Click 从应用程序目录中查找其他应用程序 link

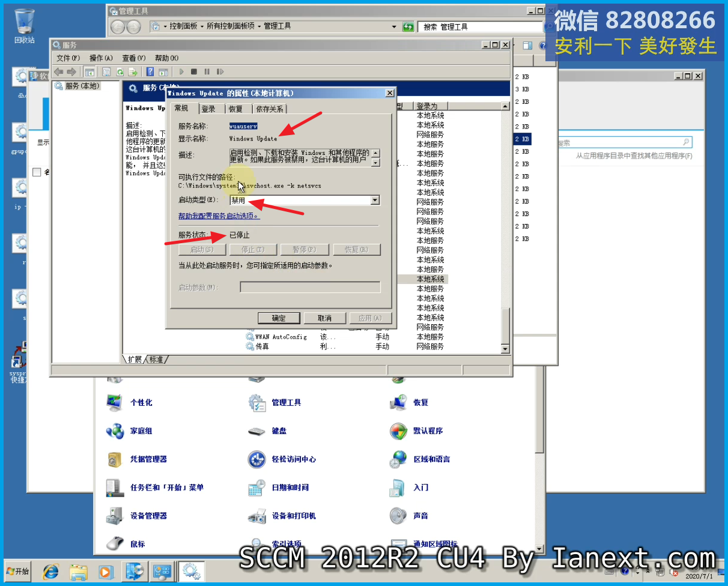(x=634, y=156)
